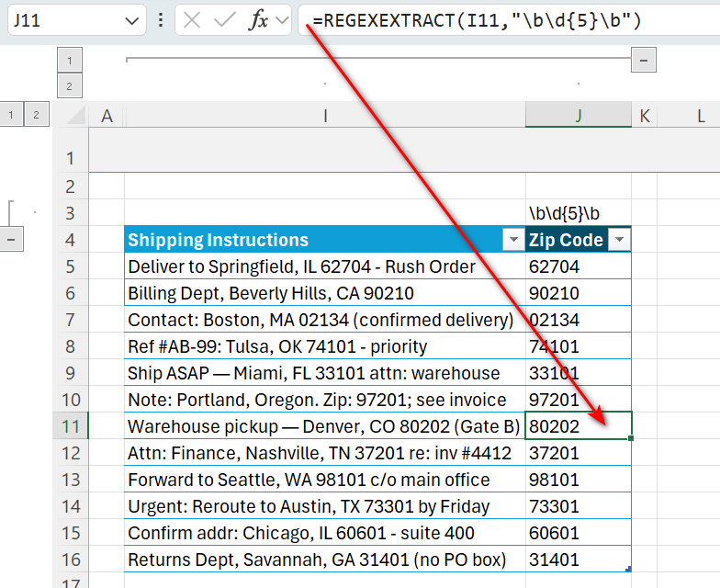Click row outline level 2 button
This screenshot has height=588, width=720.
click(x=36, y=115)
